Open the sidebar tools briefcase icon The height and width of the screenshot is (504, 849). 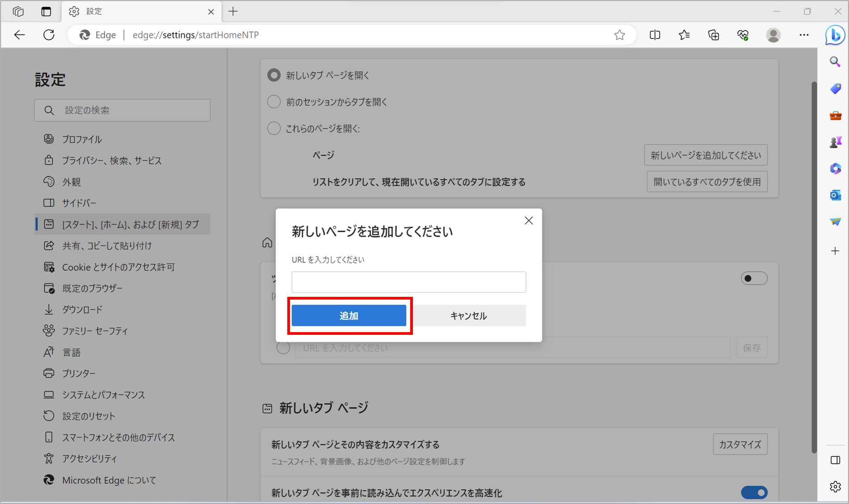835,116
